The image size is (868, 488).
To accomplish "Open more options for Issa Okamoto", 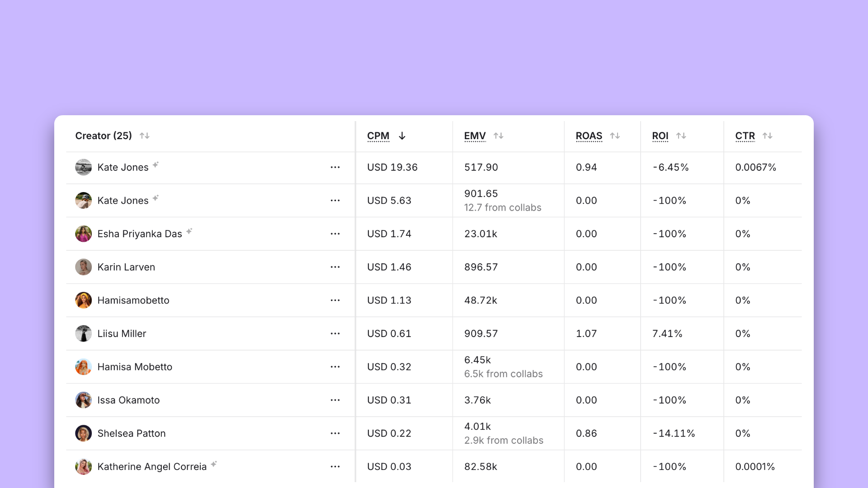I will [335, 400].
